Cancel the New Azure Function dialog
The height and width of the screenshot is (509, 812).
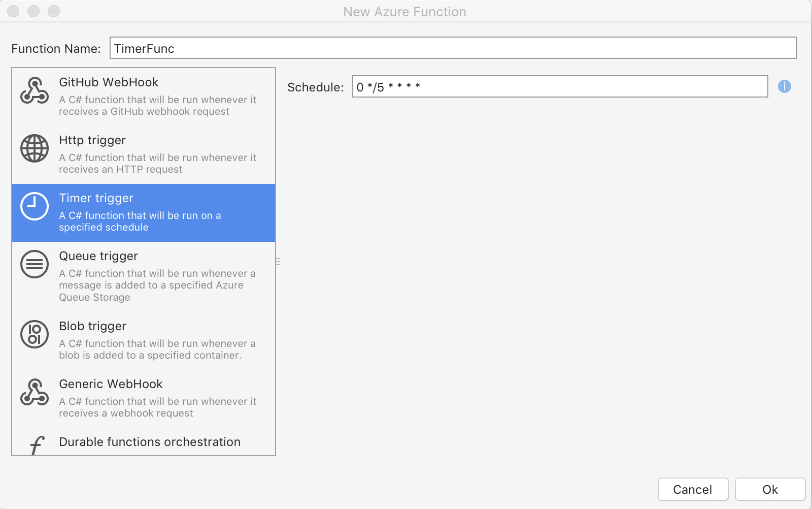[x=693, y=489]
